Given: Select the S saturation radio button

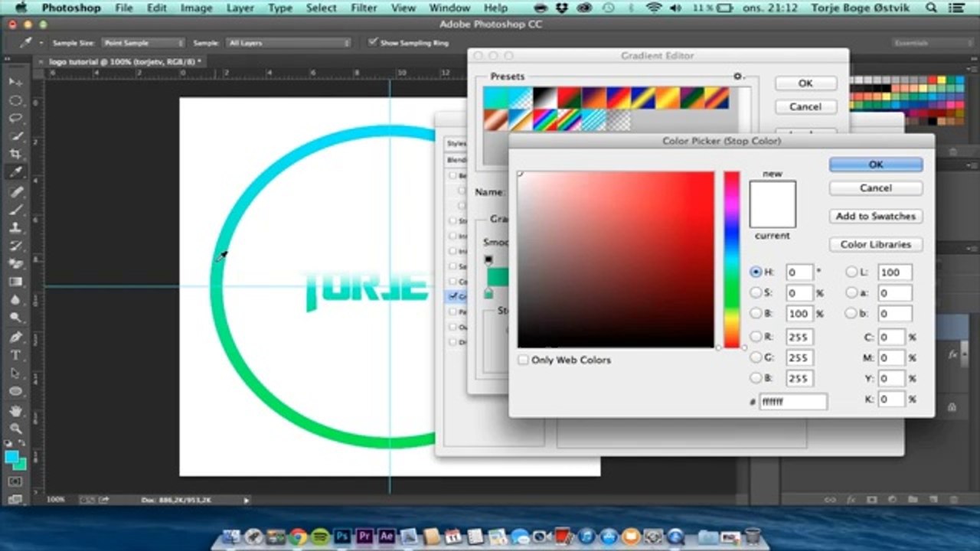Looking at the screenshot, I should point(756,292).
